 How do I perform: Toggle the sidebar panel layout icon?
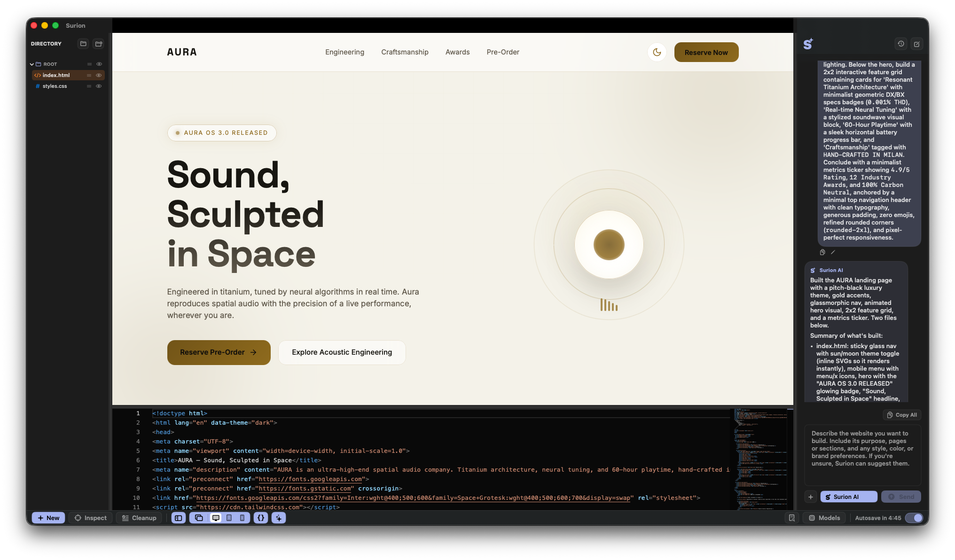(179, 518)
